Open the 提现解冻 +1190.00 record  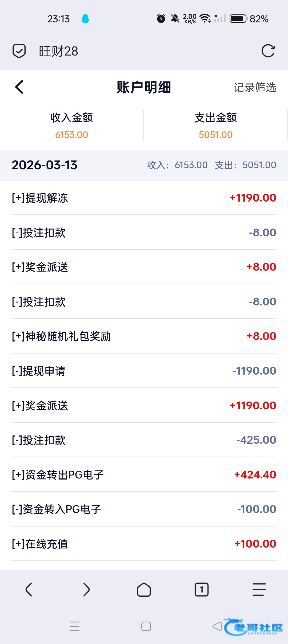click(x=144, y=198)
